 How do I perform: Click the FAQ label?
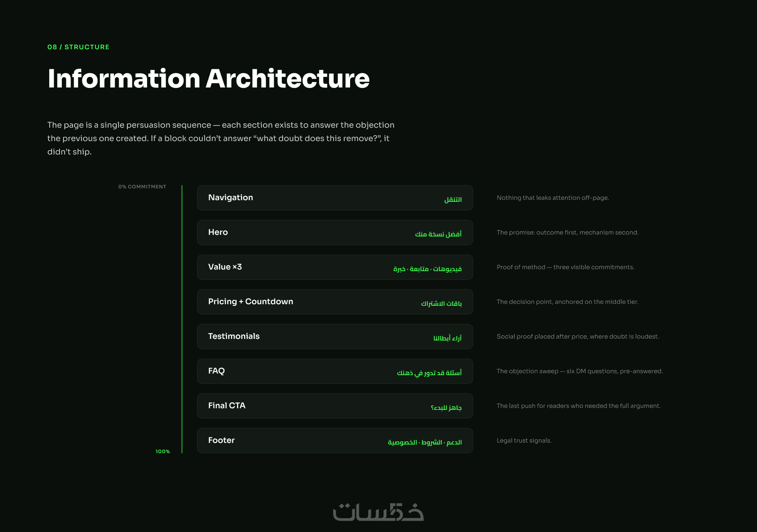coord(216,371)
